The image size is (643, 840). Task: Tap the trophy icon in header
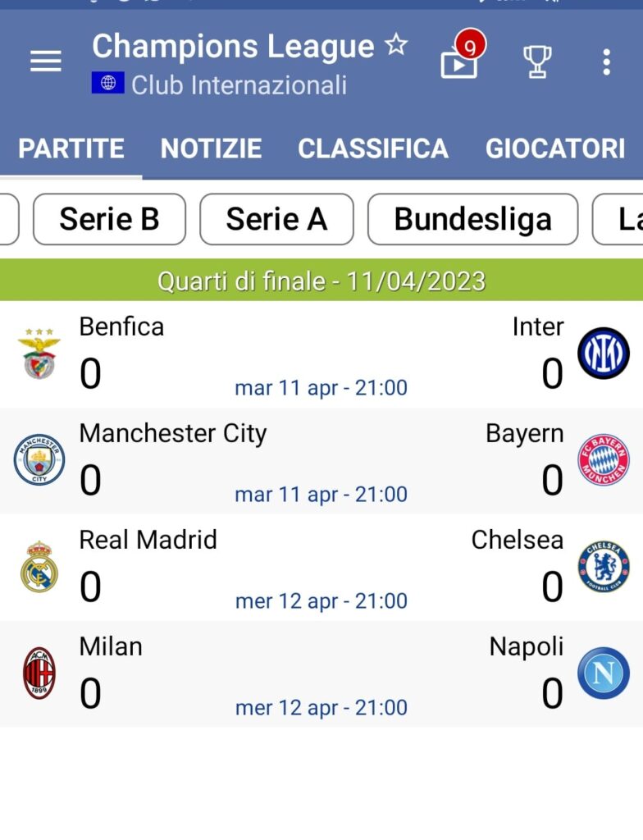(537, 62)
